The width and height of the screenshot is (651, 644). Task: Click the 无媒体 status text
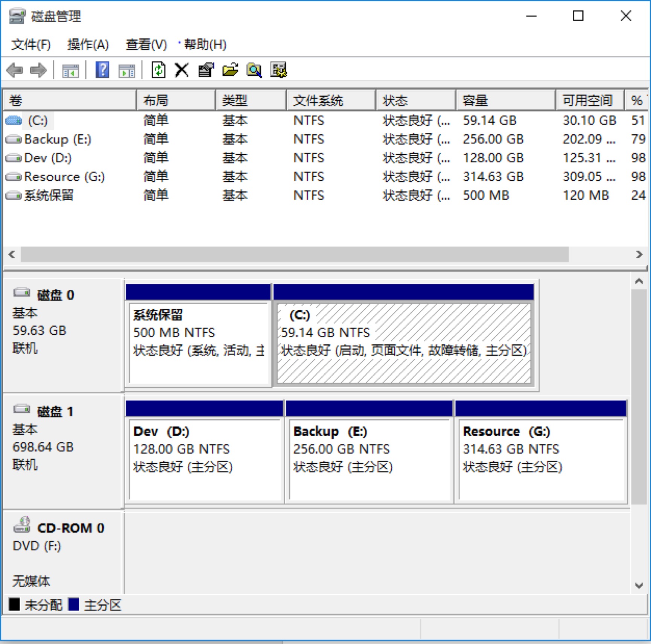31,581
